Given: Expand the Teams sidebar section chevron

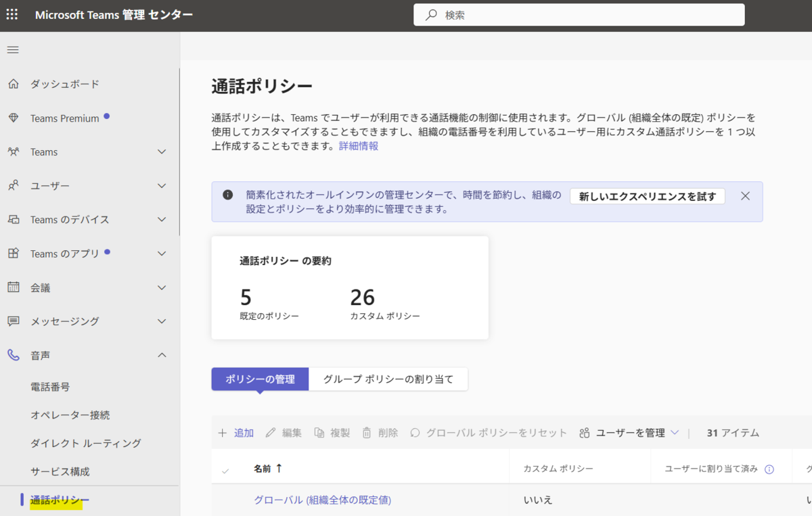Looking at the screenshot, I should click(162, 151).
